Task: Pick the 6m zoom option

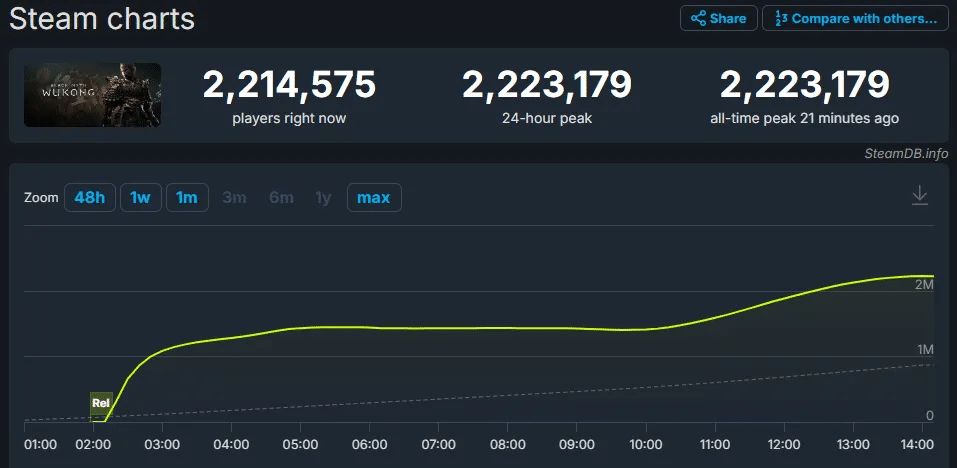Action: tap(281, 198)
